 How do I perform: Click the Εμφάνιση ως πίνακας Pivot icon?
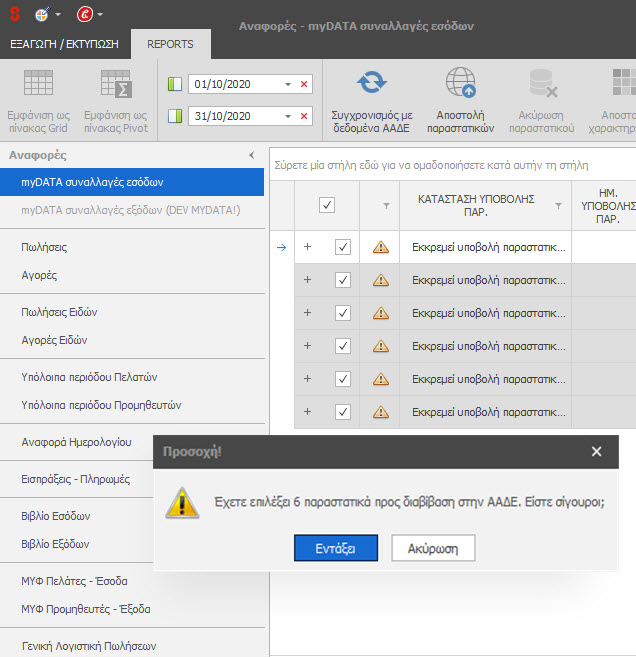116,84
